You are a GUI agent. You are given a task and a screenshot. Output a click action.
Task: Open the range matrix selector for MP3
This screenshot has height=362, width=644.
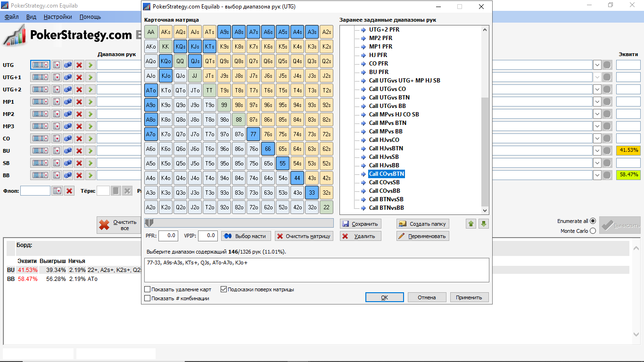[x=40, y=126]
